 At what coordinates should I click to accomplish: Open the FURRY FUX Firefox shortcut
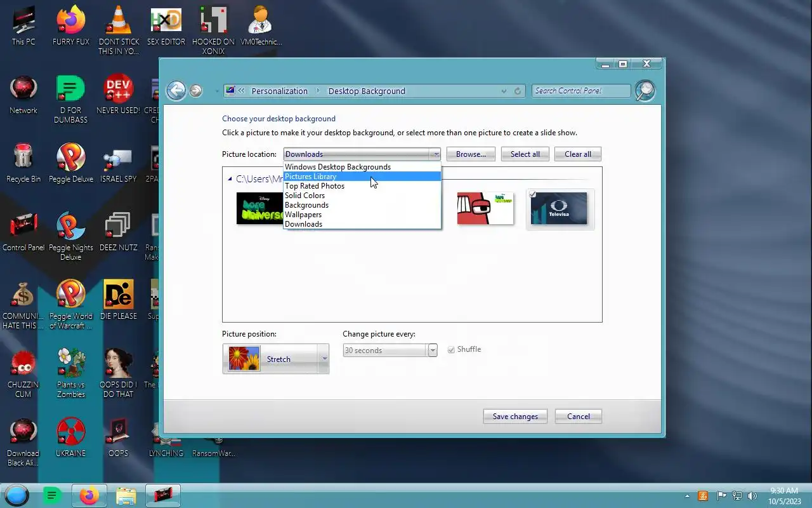click(70, 25)
